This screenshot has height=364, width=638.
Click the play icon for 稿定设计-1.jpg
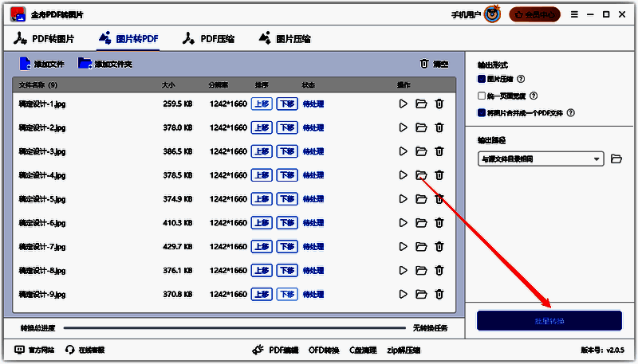coord(404,104)
